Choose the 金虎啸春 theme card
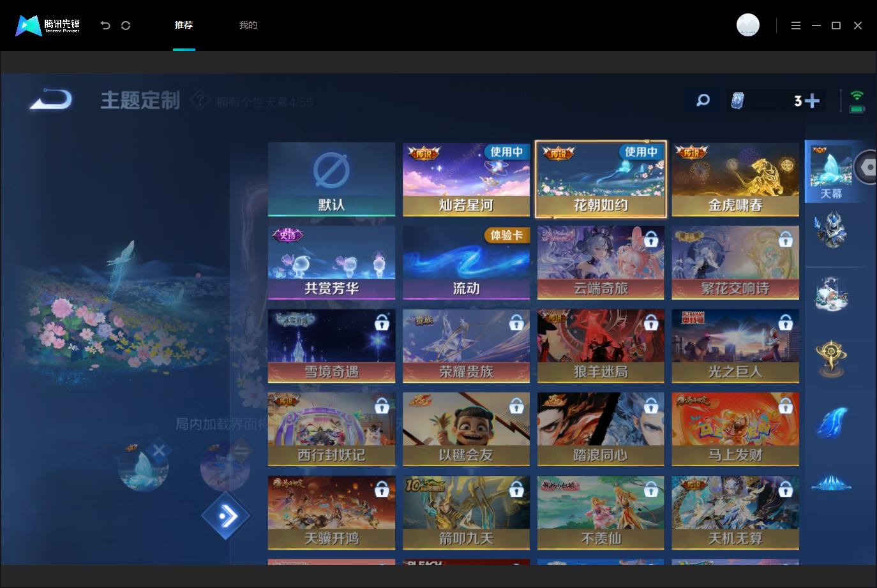Image resolution: width=877 pixels, height=588 pixels. pos(735,179)
